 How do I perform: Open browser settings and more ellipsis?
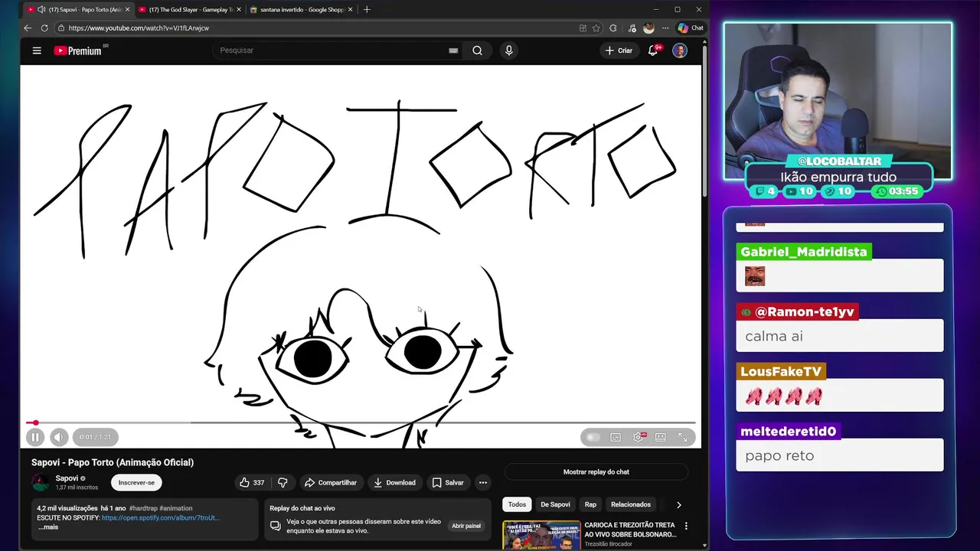click(x=665, y=28)
